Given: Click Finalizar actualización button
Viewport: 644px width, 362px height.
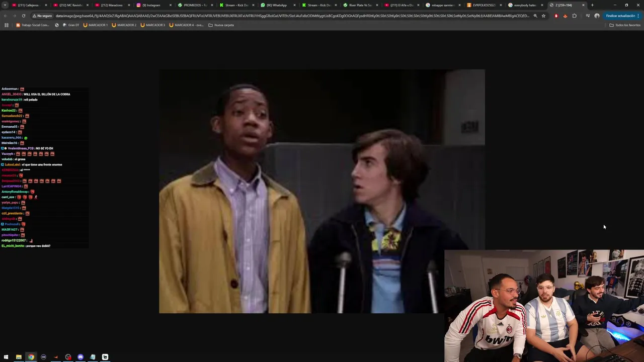Looking at the screenshot, I should (620, 16).
